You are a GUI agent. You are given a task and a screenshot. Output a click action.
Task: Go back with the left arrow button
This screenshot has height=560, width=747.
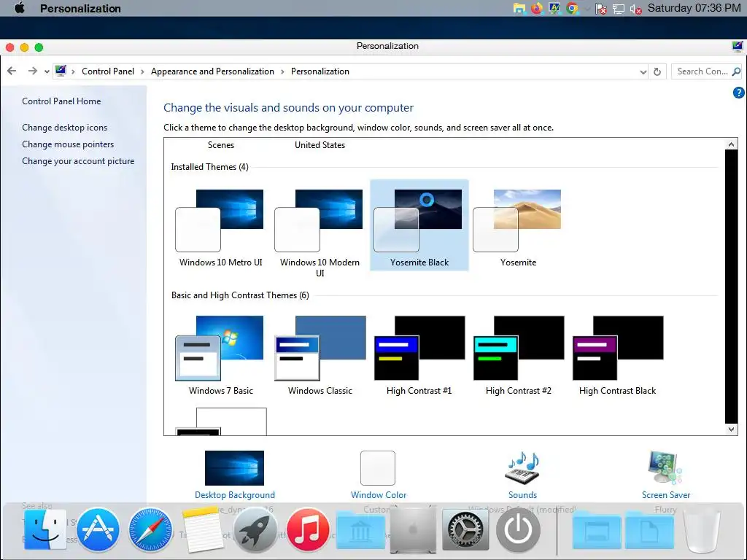tap(12, 71)
